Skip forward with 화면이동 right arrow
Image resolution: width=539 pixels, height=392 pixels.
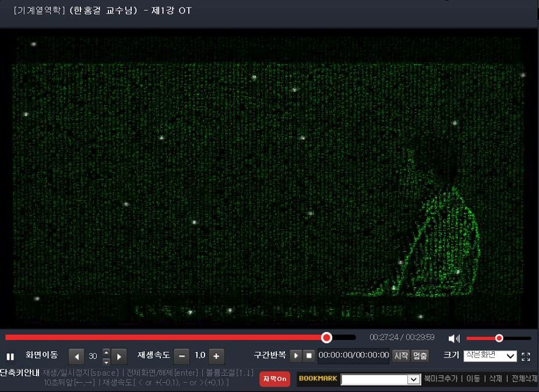point(119,356)
